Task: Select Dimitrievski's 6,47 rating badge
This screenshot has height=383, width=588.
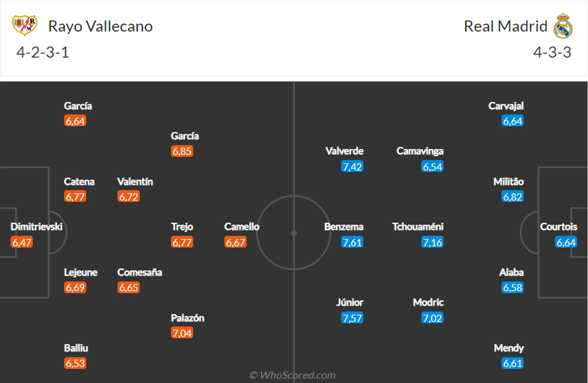Action: pos(22,242)
